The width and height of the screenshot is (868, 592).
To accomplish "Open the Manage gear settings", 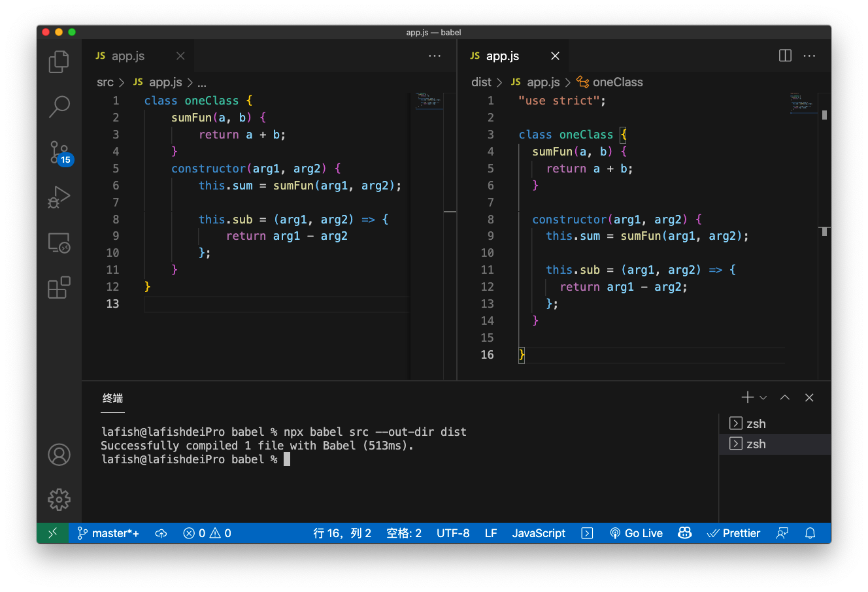I will pos(59,499).
